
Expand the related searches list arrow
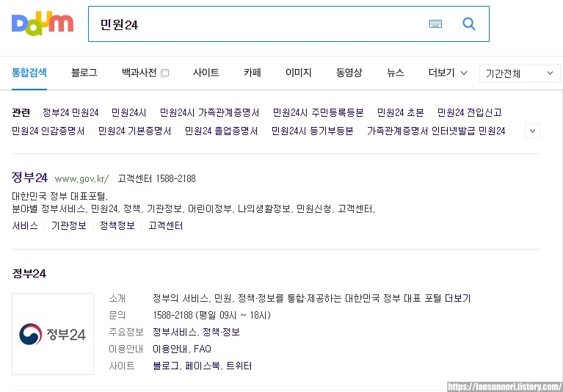click(x=532, y=131)
